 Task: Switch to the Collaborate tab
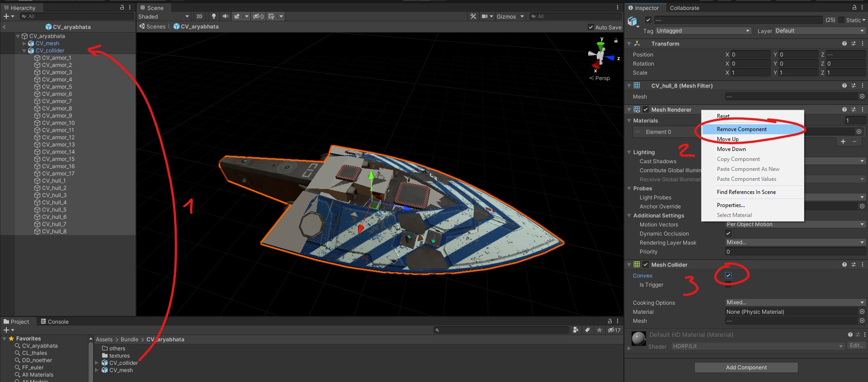point(684,8)
